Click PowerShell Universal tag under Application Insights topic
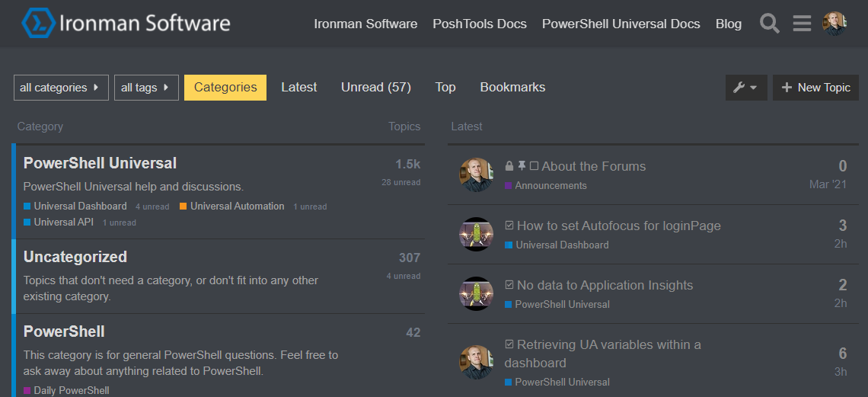This screenshot has width=868, height=397. coord(563,304)
